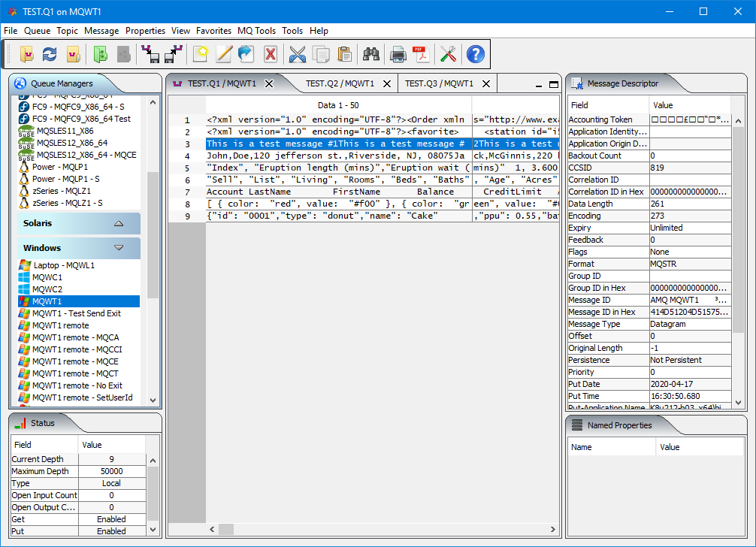Click the paste clipboard icon

[344, 54]
